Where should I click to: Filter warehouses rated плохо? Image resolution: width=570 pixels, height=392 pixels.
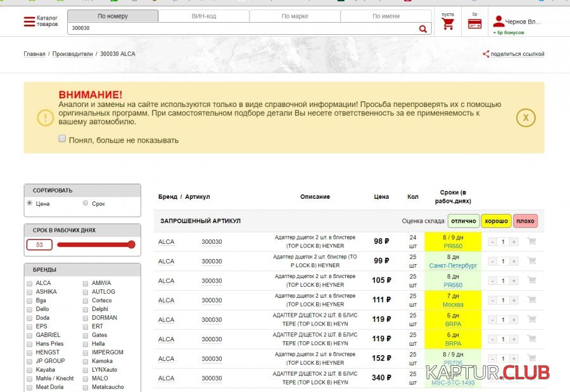pyautogui.click(x=525, y=221)
